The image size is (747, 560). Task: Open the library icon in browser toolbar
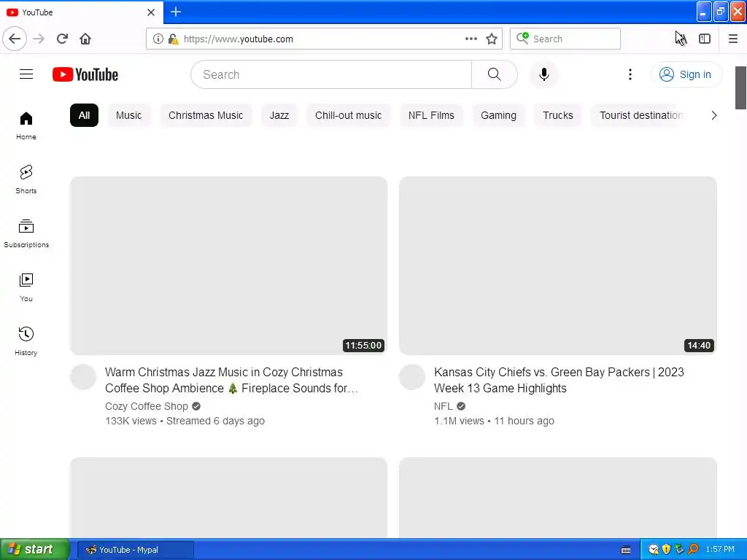tap(681, 39)
